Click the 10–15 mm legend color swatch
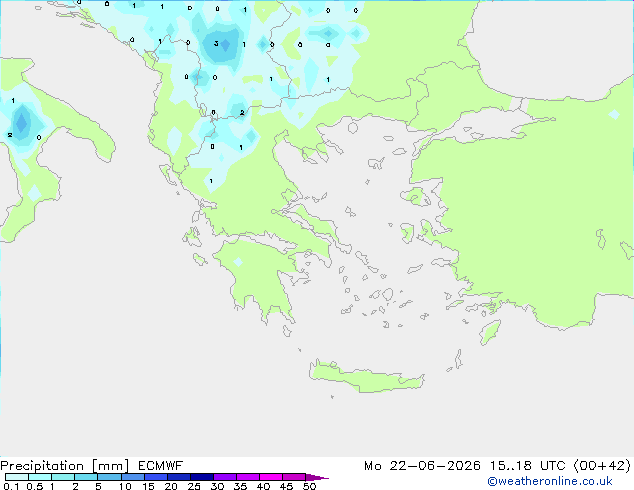Image resolution: width=634 pixels, height=490 pixels. click(132, 477)
